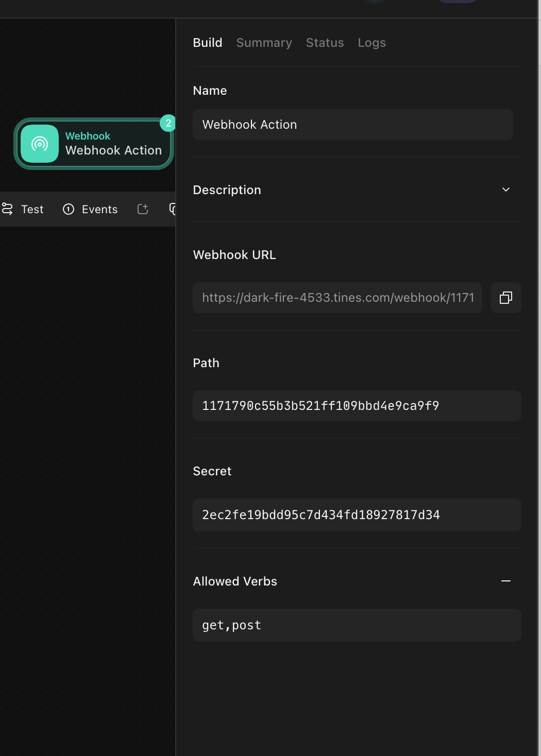The image size is (541, 756).
Task: Select the Webhook Action node title on canvas
Action: point(113,150)
